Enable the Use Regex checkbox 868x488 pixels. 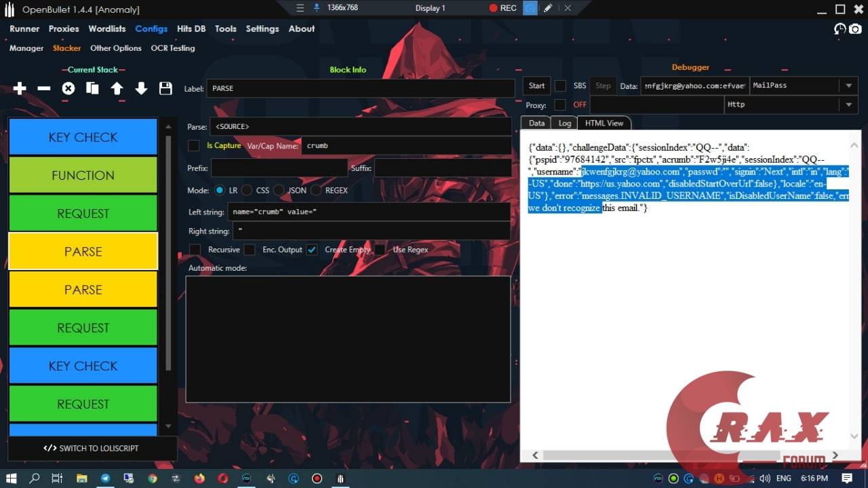[x=380, y=250]
